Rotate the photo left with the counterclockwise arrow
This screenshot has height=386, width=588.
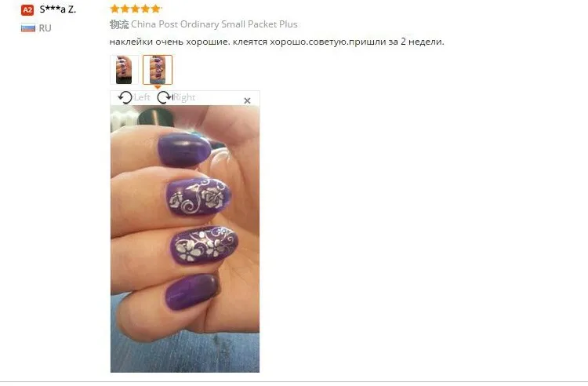click(125, 97)
